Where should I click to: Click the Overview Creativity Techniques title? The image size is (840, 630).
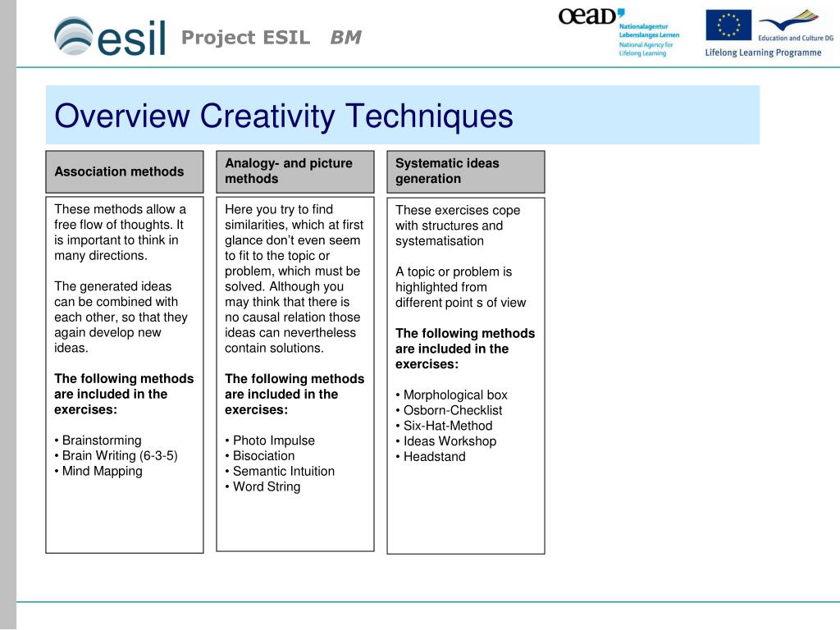(283, 116)
